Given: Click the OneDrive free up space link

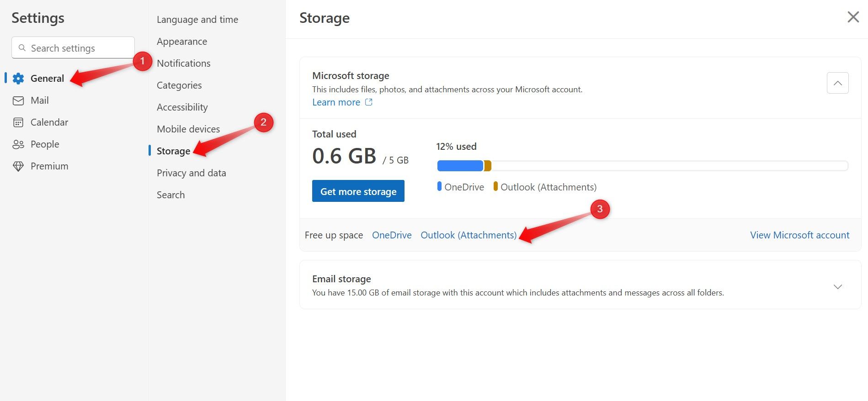Looking at the screenshot, I should pos(391,235).
